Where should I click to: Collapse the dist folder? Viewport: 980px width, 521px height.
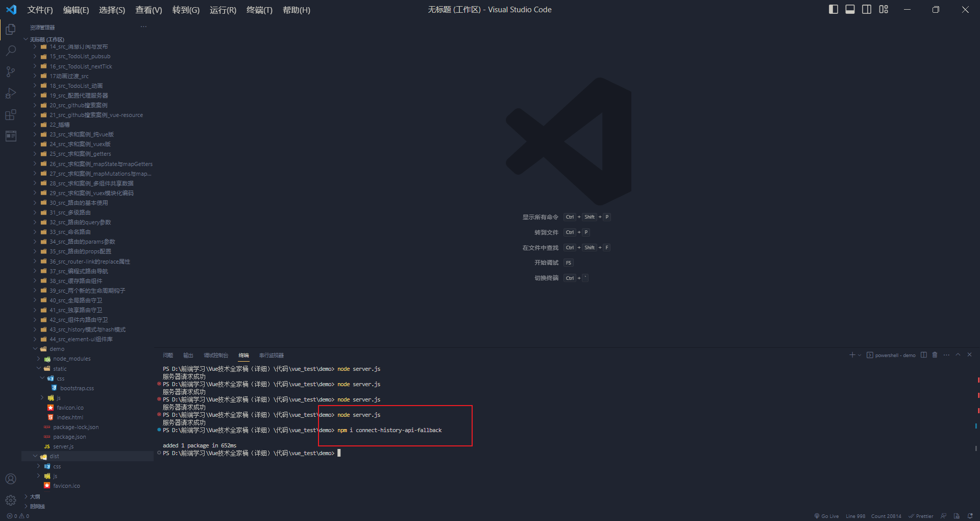click(87, 456)
